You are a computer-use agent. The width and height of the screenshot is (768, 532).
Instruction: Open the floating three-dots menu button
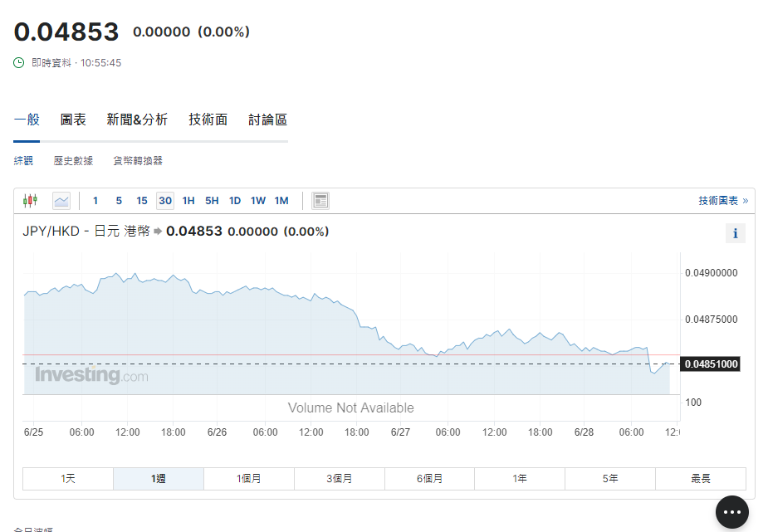coord(731,512)
